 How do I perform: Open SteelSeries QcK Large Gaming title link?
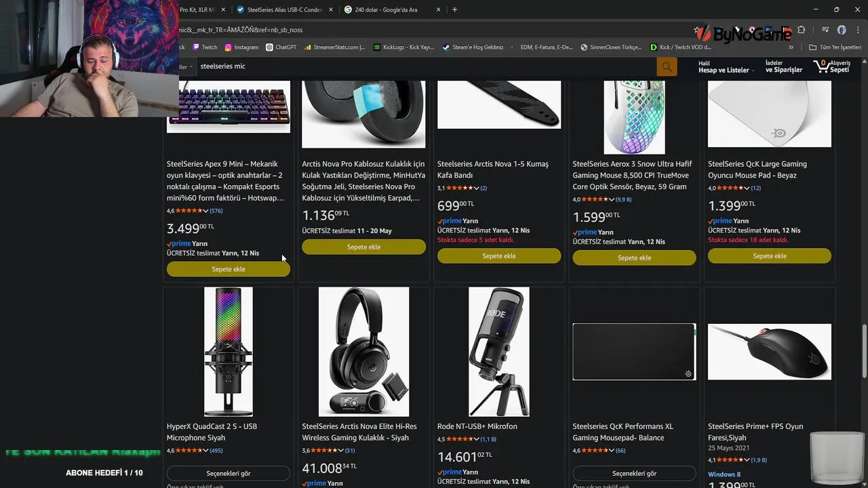(x=757, y=169)
